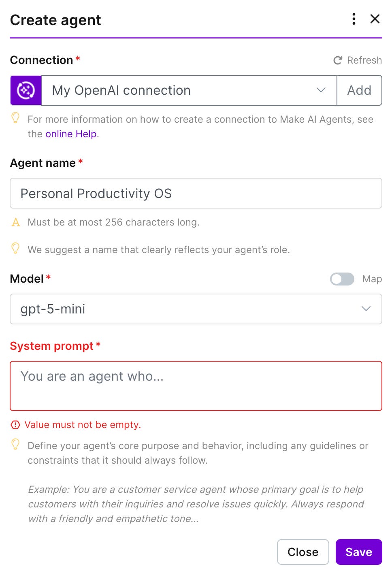Screen dimensions: 392x571
Task: Close the Create agent dialog with the X
Action: 375,19
